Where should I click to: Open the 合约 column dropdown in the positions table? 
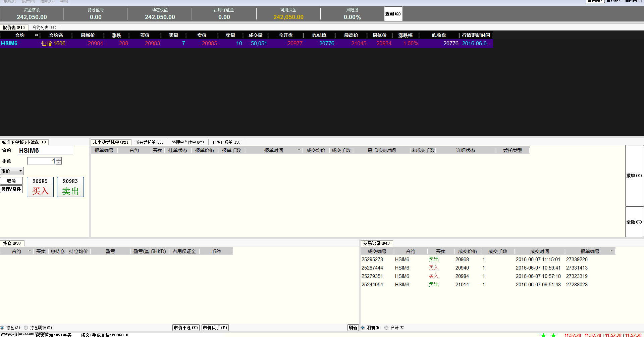[x=30, y=251]
